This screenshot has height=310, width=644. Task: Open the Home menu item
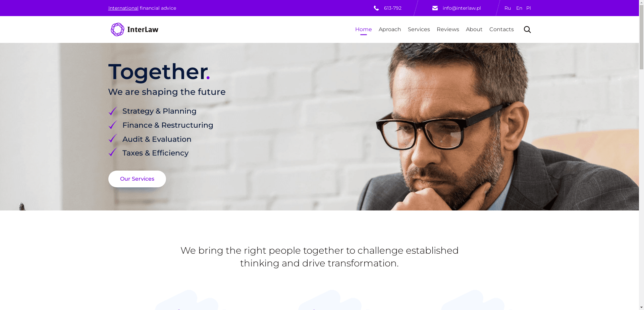tap(363, 29)
